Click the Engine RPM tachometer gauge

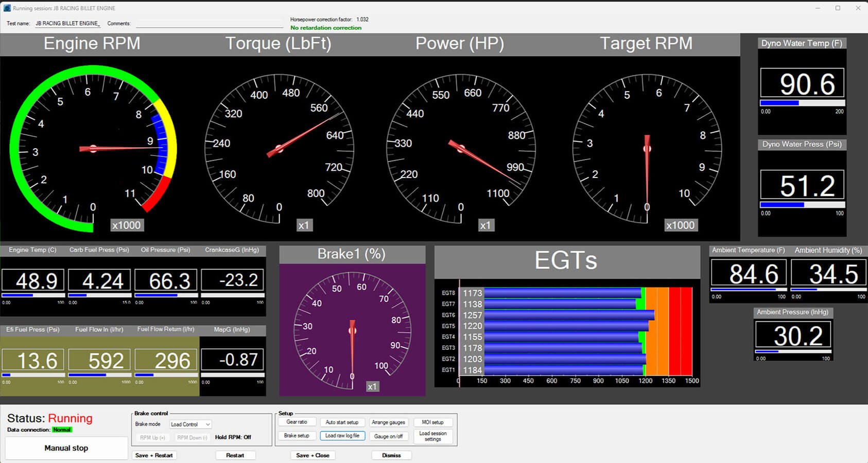[93, 149]
